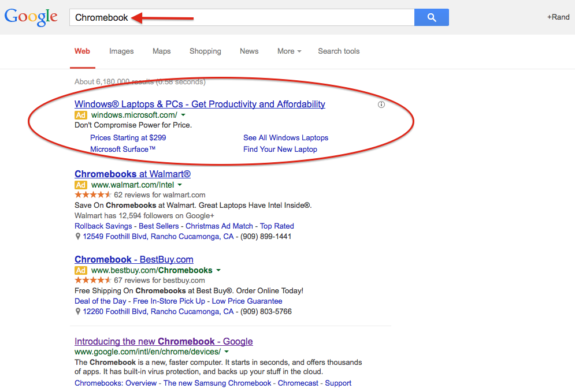Open the info icon beside the Windows ad
The width and height of the screenshot is (575, 392).
[x=381, y=104]
